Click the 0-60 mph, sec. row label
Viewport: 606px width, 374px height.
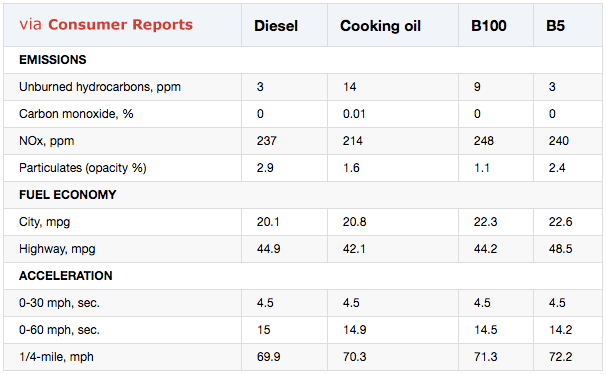click(x=59, y=330)
